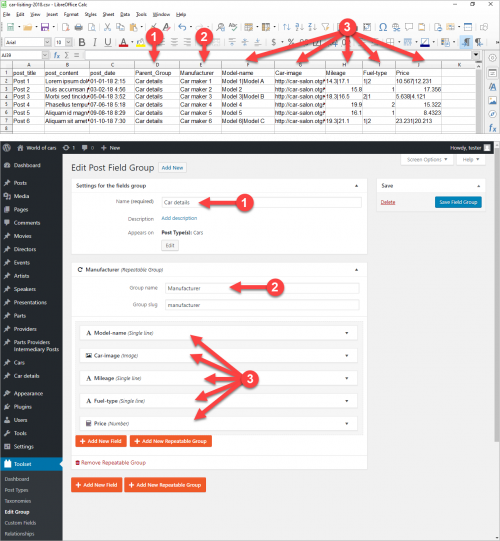The image size is (500, 541).
Task: Click the Save document icon
Action: tap(45, 27)
